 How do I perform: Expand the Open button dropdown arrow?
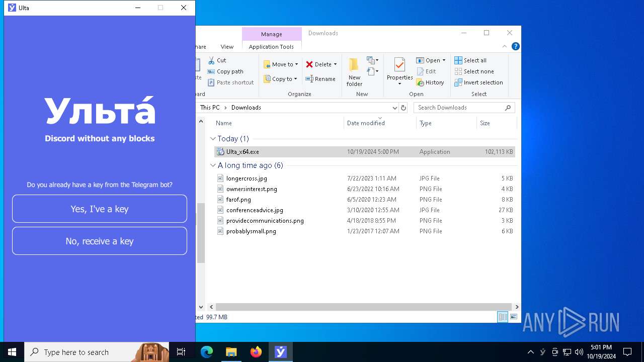444,60
